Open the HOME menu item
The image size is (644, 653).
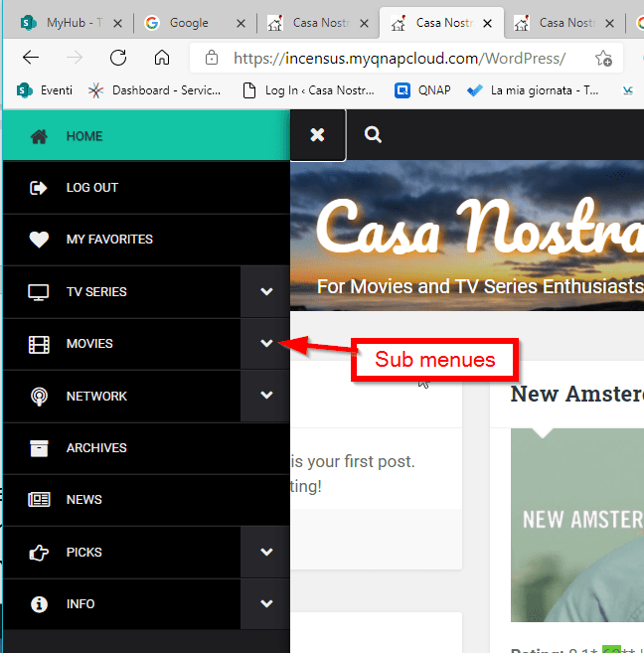146,135
